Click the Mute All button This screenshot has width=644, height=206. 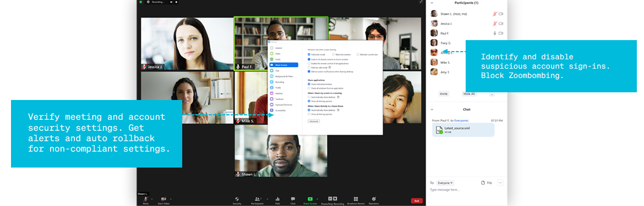tap(468, 94)
